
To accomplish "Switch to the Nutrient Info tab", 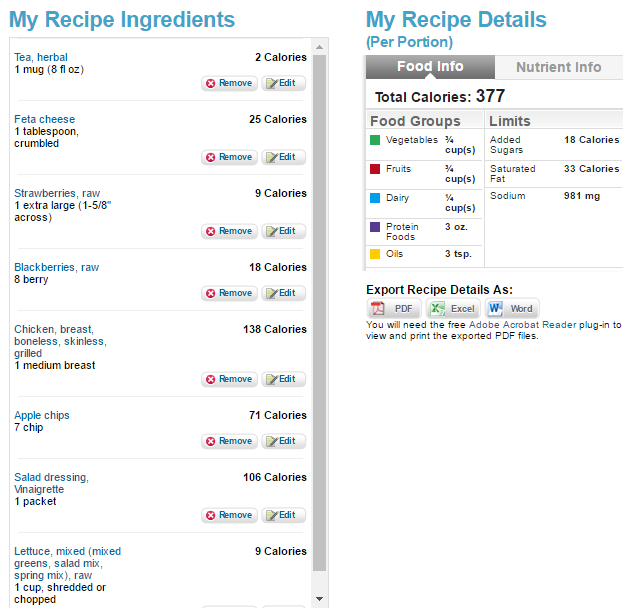I will point(558,67).
